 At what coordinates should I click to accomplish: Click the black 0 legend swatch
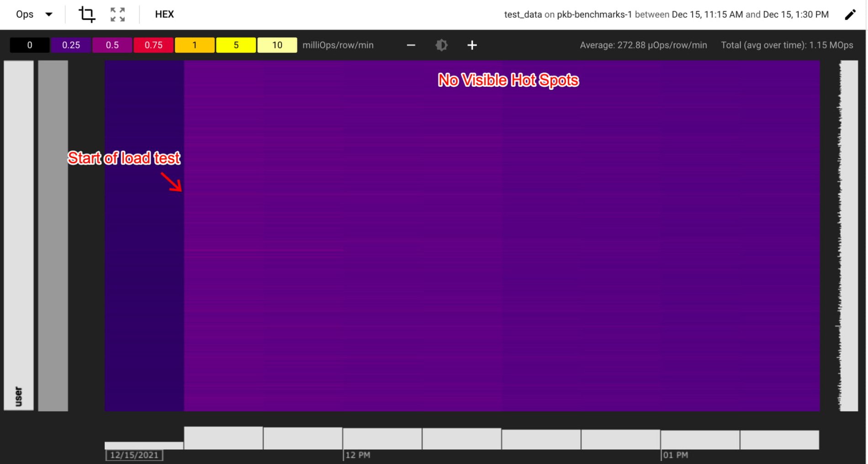pyautogui.click(x=30, y=45)
